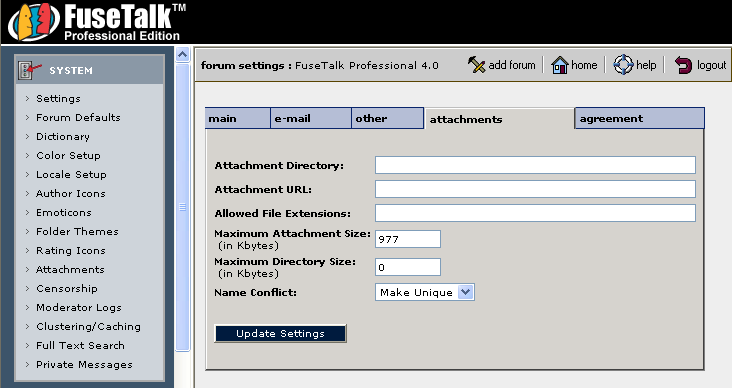Open the help link
This screenshot has height=388, width=732.
(x=646, y=65)
